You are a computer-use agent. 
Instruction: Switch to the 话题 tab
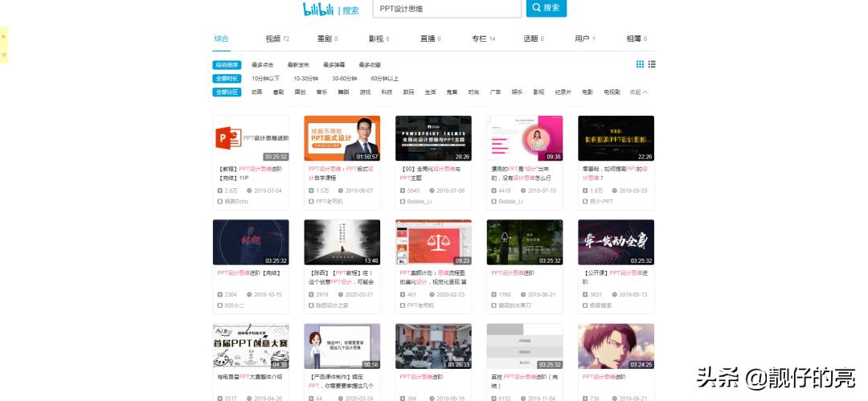pyautogui.click(x=533, y=39)
